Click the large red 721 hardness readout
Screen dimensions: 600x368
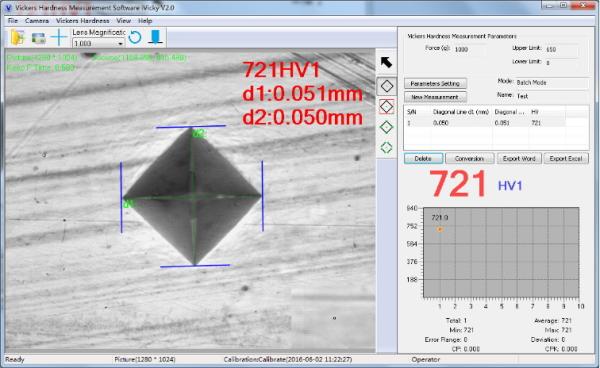[x=457, y=184]
